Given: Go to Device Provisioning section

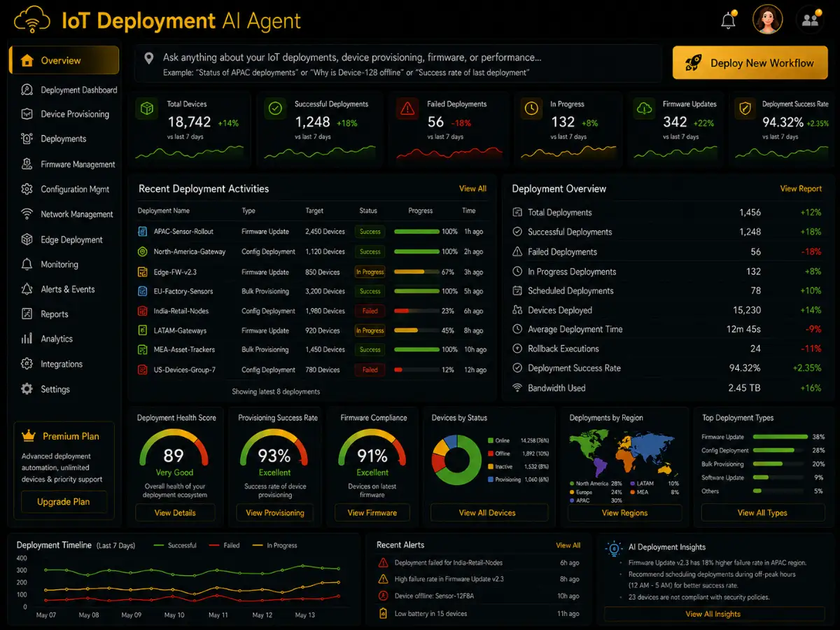Looking at the screenshot, I should click(65, 114).
